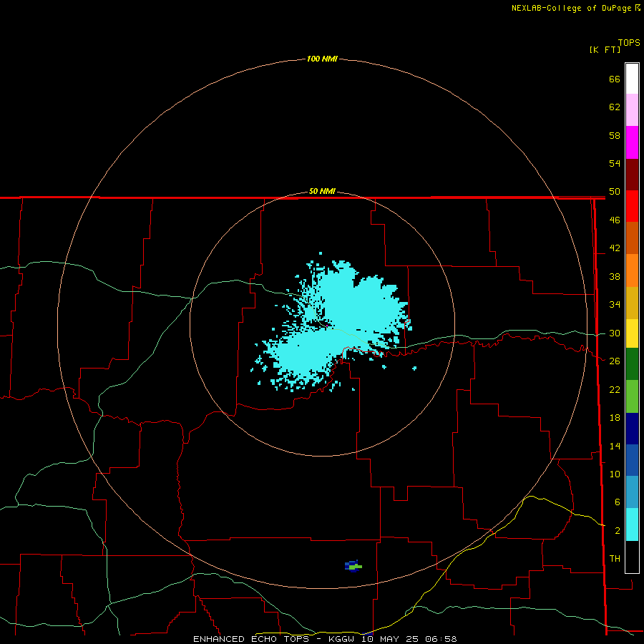Click the "26" scale value
Screen dimensions: 644x644
coord(615,361)
